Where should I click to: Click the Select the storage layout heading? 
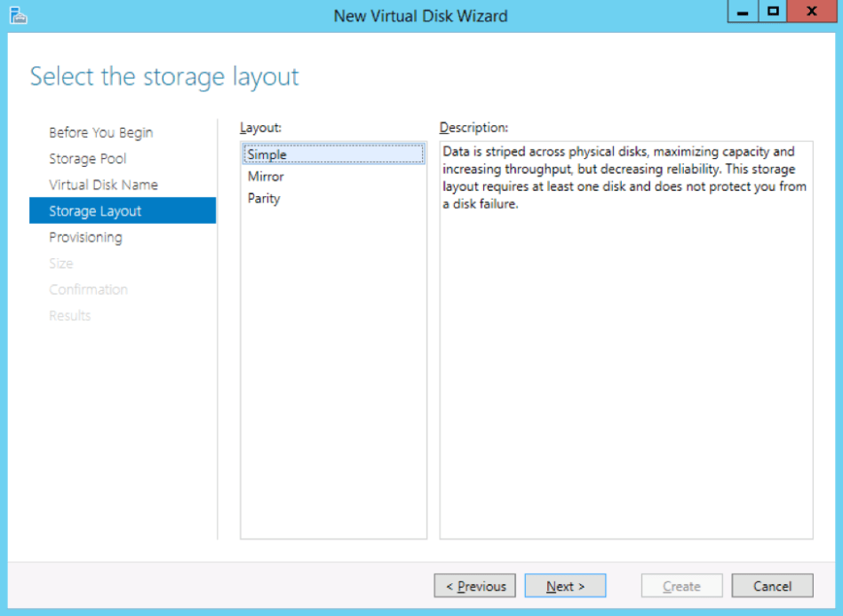165,77
